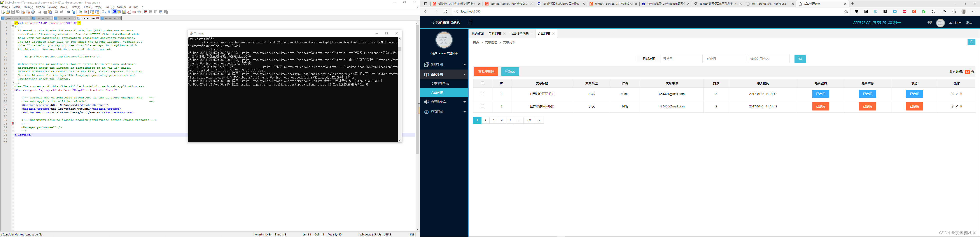Viewport: 980px width, 237px height.
Task: Open the admin user dropdown
Action: [x=954, y=23]
